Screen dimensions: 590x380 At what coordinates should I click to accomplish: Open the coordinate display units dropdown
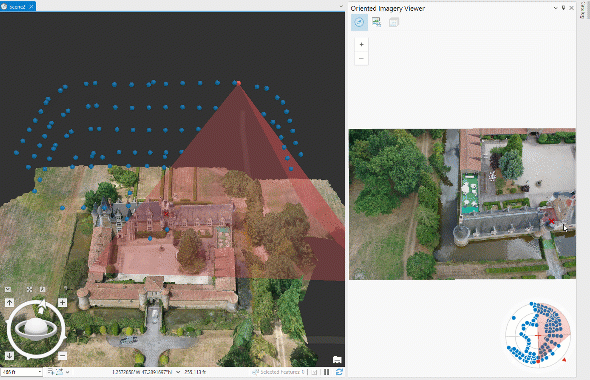[x=178, y=372]
